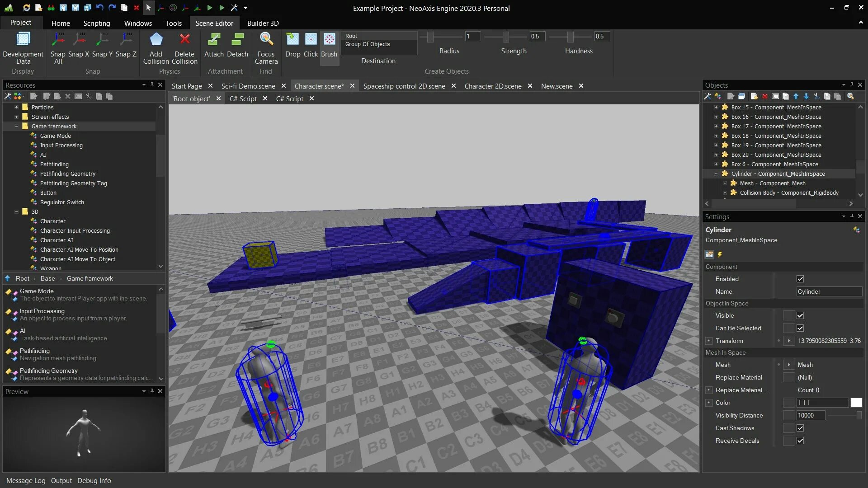Activate the Brush creation mode
This screenshot has height=488, width=868.
pyautogui.click(x=329, y=40)
